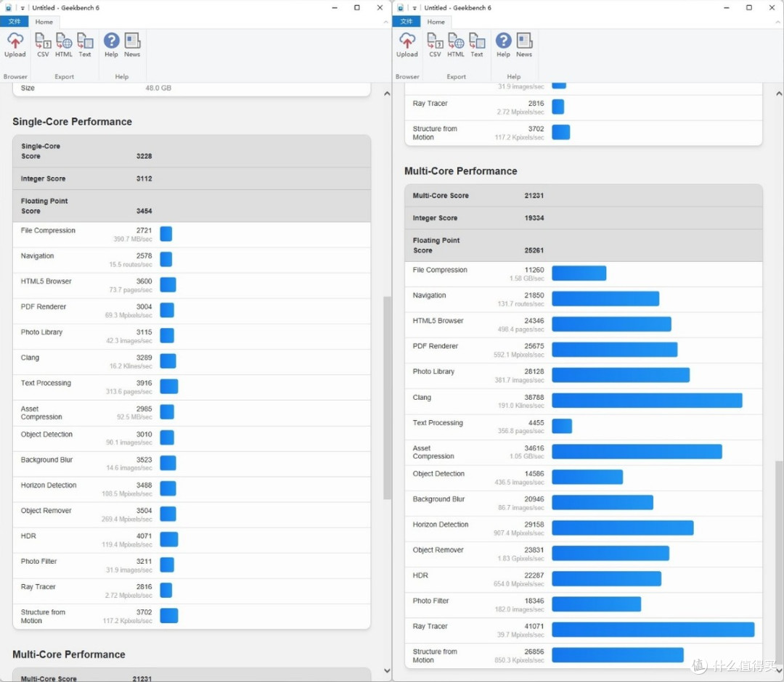The width and height of the screenshot is (784, 682).
Task: Select Home tab in left window
Action: pos(44,22)
